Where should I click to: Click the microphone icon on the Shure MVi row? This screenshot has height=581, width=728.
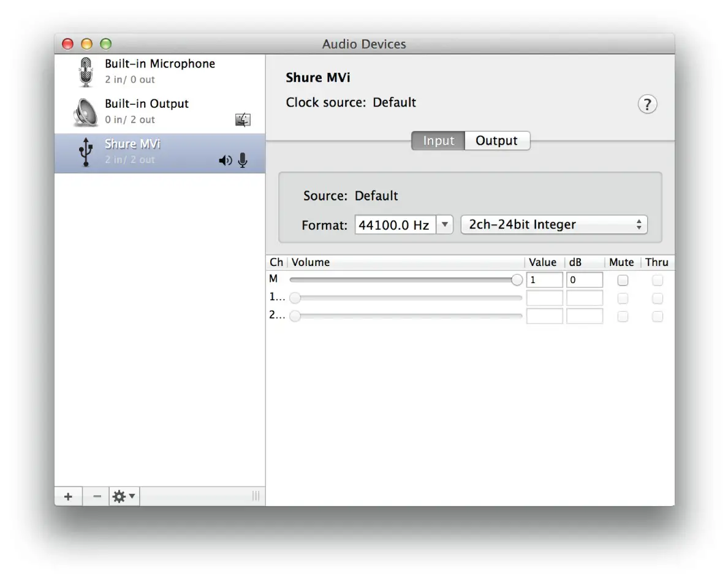click(242, 160)
